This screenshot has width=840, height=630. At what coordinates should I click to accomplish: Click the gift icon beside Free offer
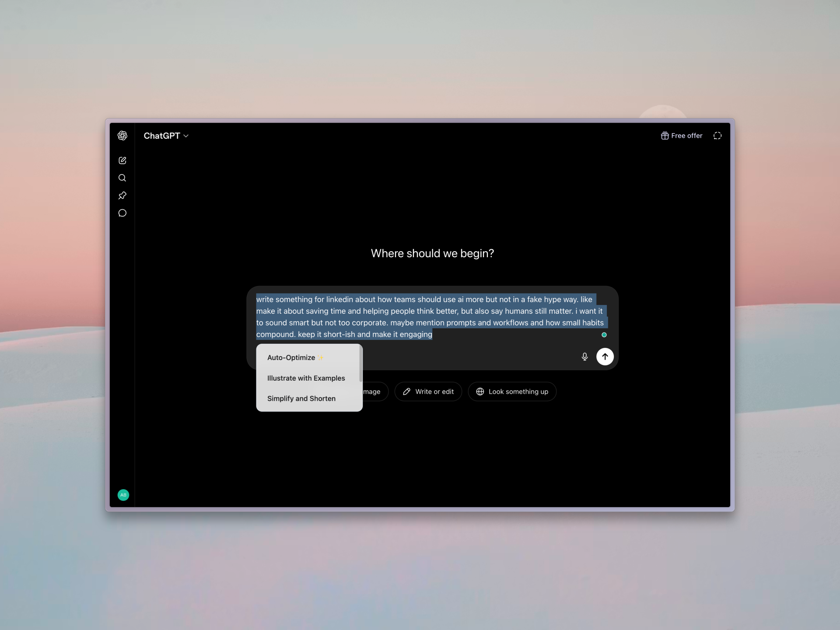(665, 136)
